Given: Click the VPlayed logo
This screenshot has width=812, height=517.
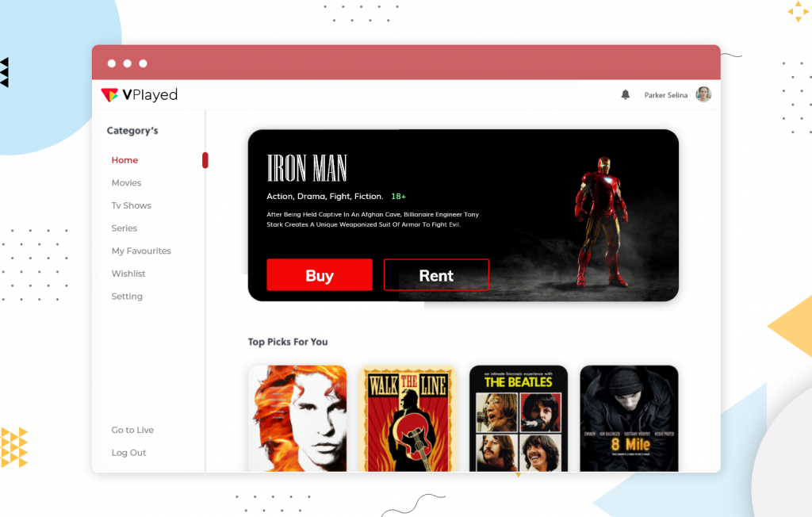Looking at the screenshot, I should (x=139, y=94).
